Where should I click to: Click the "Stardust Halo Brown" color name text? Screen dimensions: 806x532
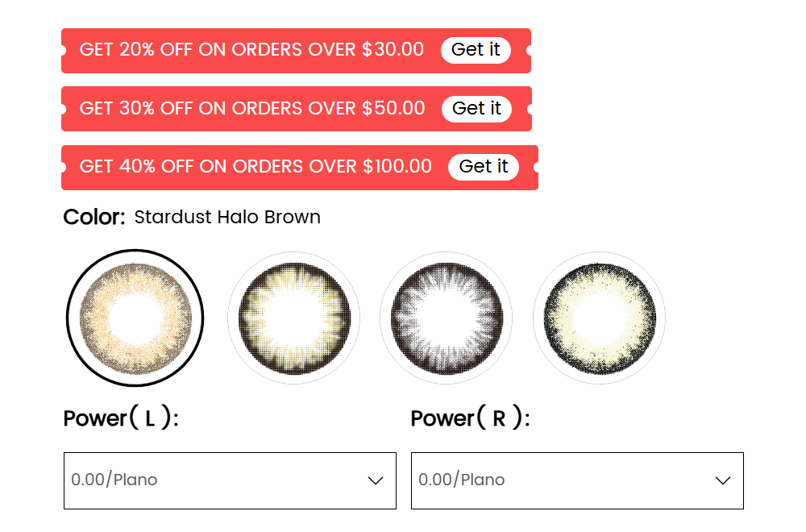227,217
